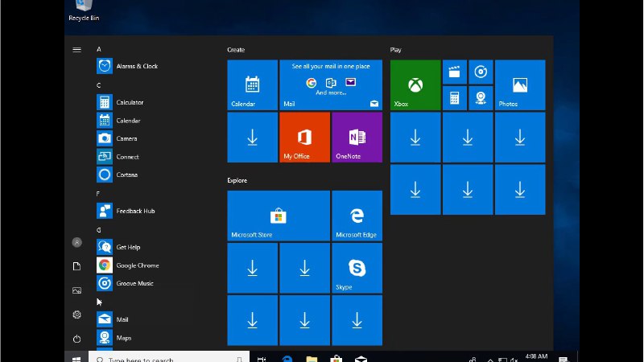Open Maps app
The height and width of the screenshot is (362, 644).
(114, 338)
